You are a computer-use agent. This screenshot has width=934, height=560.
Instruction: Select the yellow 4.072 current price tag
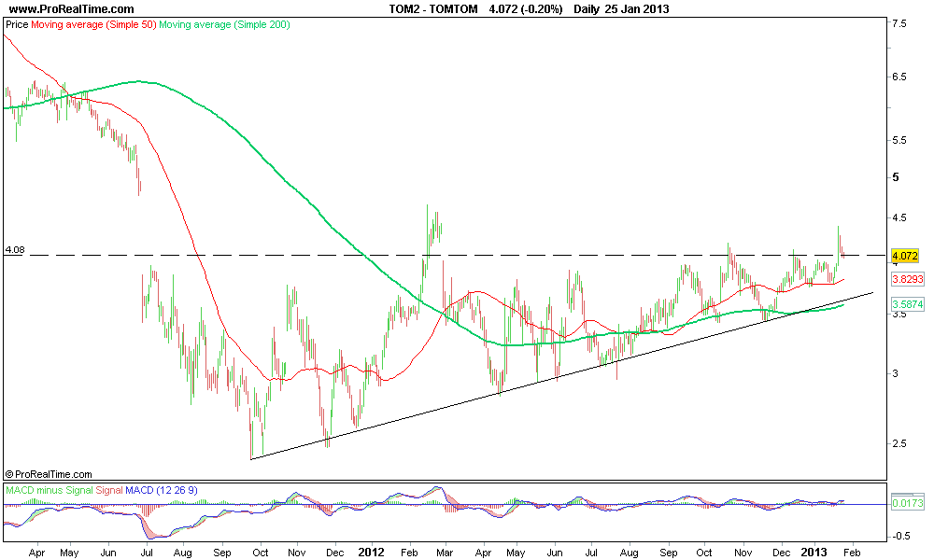click(x=905, y=256)
